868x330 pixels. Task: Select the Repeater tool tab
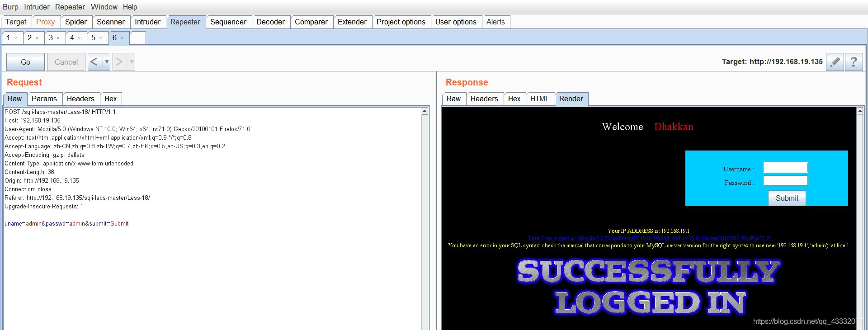(x=185, y=22)
